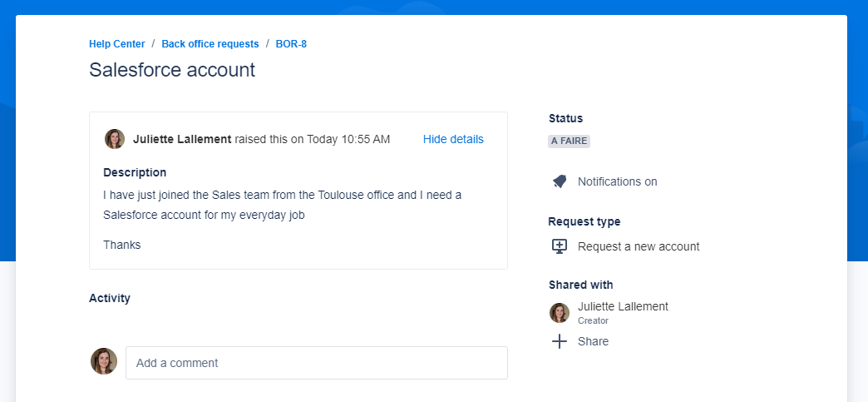Click Juliette Lallement's avatar in request header
Viewport: 868px width, 402px height.
pos(115,139)
